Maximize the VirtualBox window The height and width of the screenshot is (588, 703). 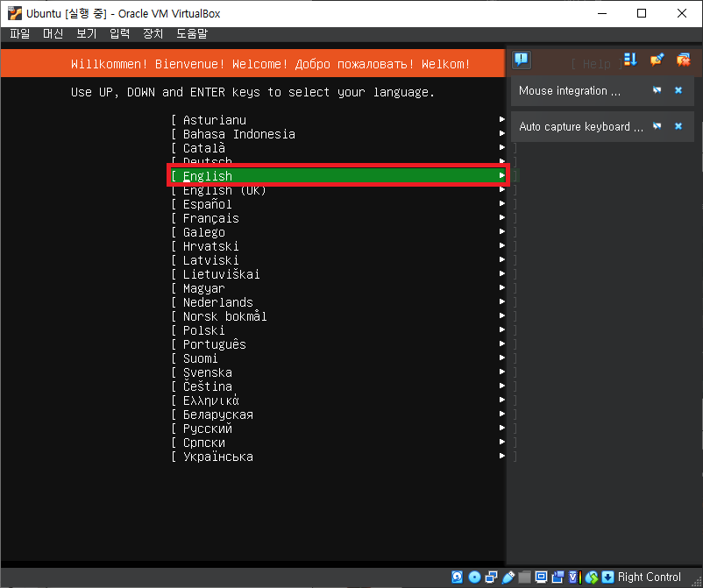pos(642,13)
